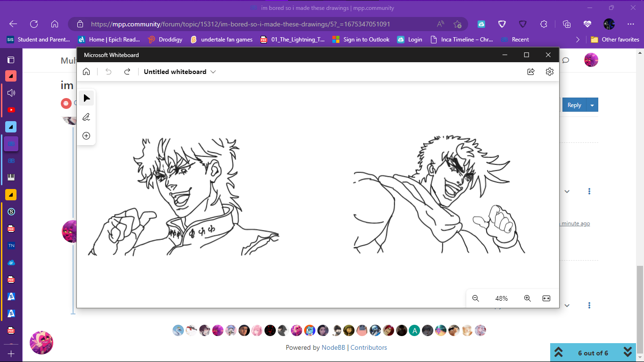Refresh the browser page
The image size is (644, 362).
pos(34,24)
